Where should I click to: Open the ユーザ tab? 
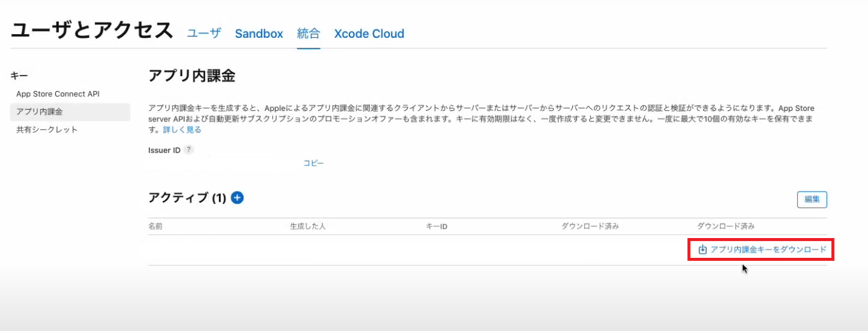point(204,33)
